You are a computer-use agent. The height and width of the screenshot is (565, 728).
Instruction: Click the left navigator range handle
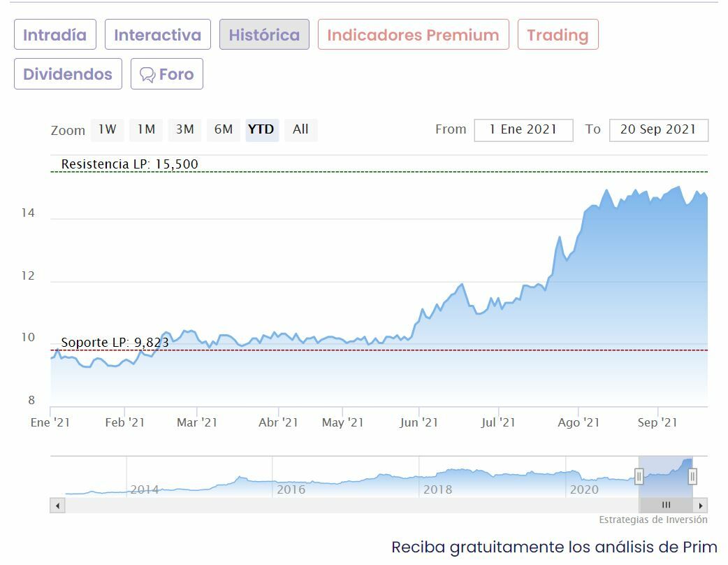point(639,477)
